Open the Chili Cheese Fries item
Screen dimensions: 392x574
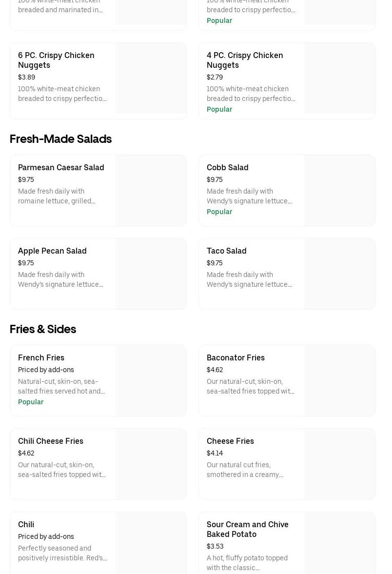coord(51,441)
